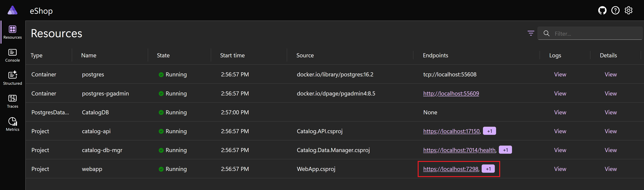
Task: Open the settings gear icon
Action: click(x=628, y=11)
